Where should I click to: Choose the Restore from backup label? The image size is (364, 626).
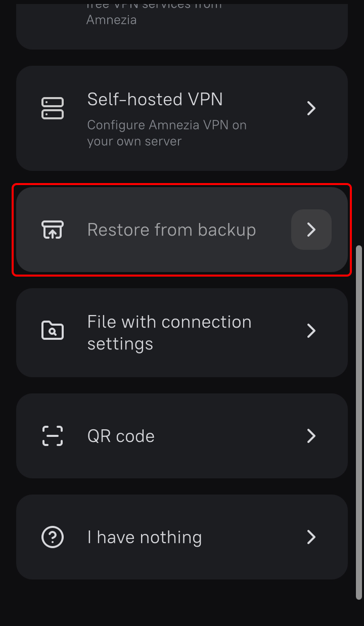point(171,230)
